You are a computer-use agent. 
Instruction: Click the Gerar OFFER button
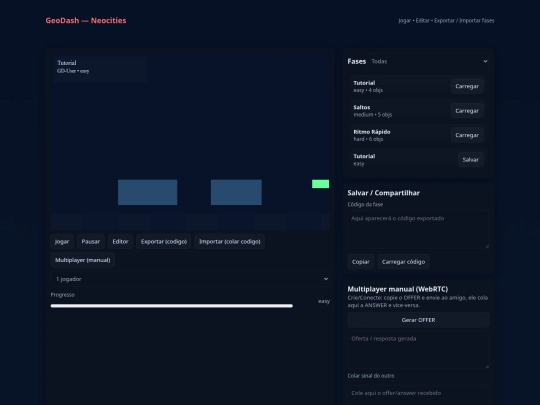pos(418,320)
